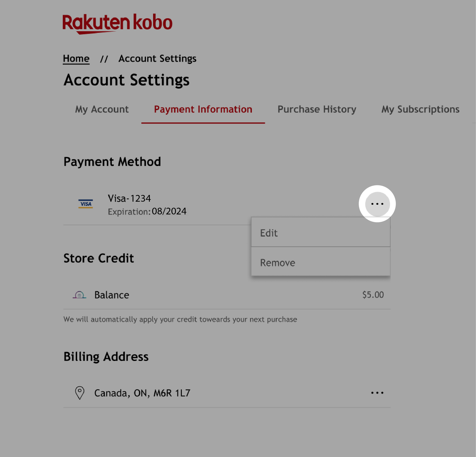Select Remove from the card options menu

point(321,262)
